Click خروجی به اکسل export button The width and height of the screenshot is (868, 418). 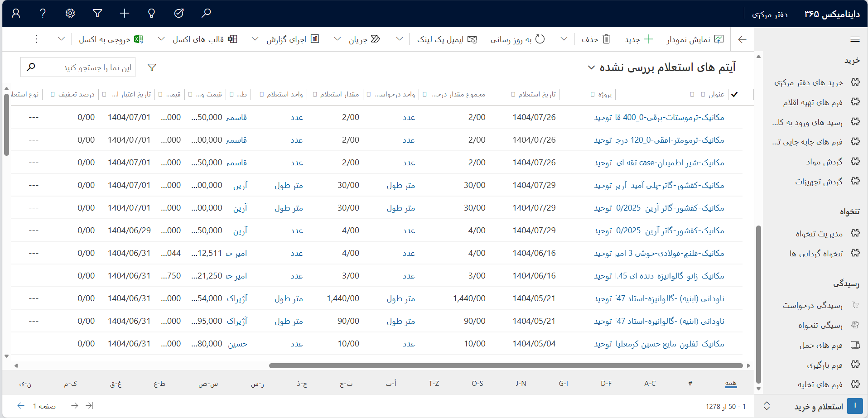[x=111, y=39]
